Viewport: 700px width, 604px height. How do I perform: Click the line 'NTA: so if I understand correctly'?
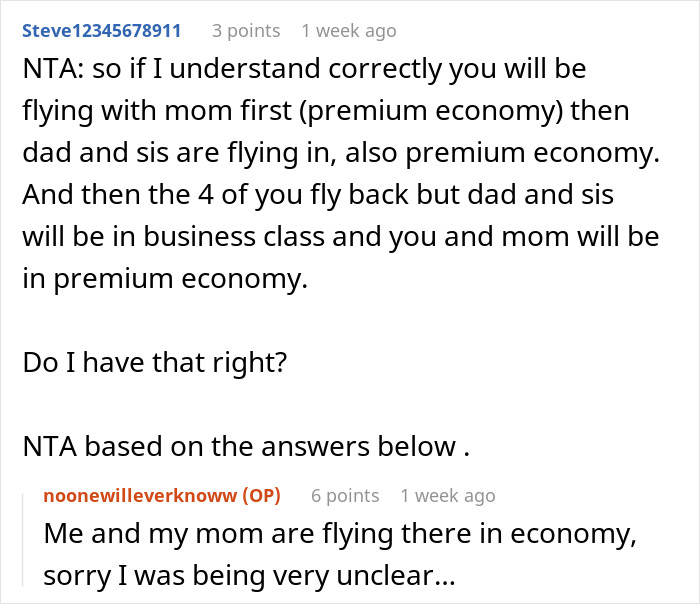[304, 69]
